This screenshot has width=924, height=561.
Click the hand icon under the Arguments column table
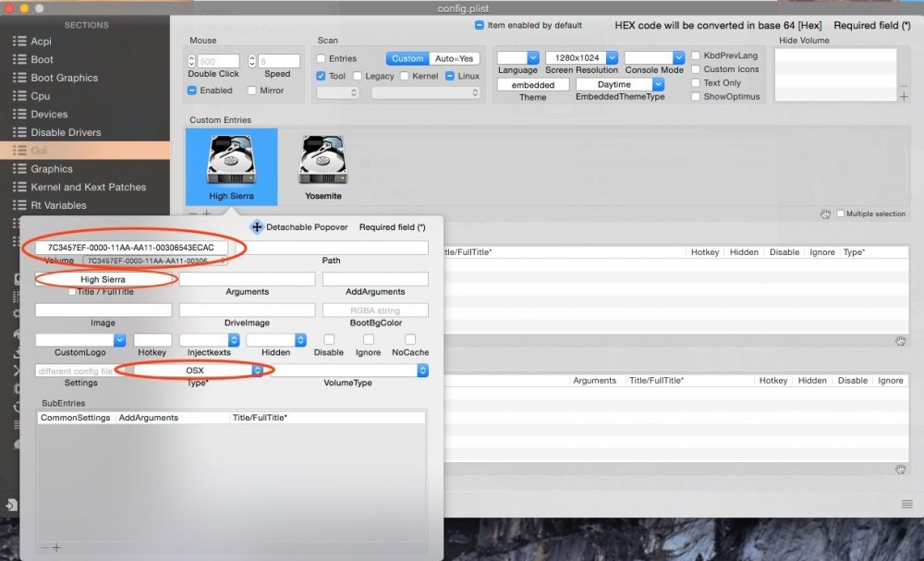pyautogui.click(x=900, y=470)
